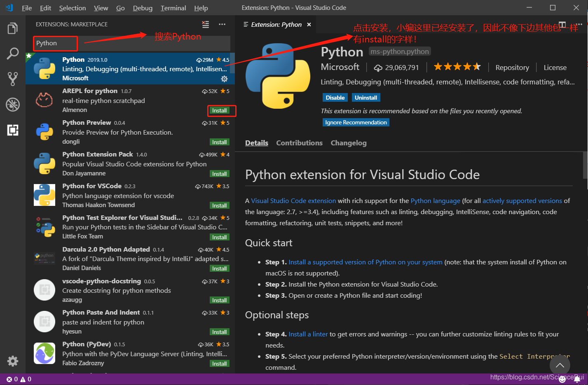This screenshot has height=385, width=588.
Task: Open the File menu
Action: [27, 8]
